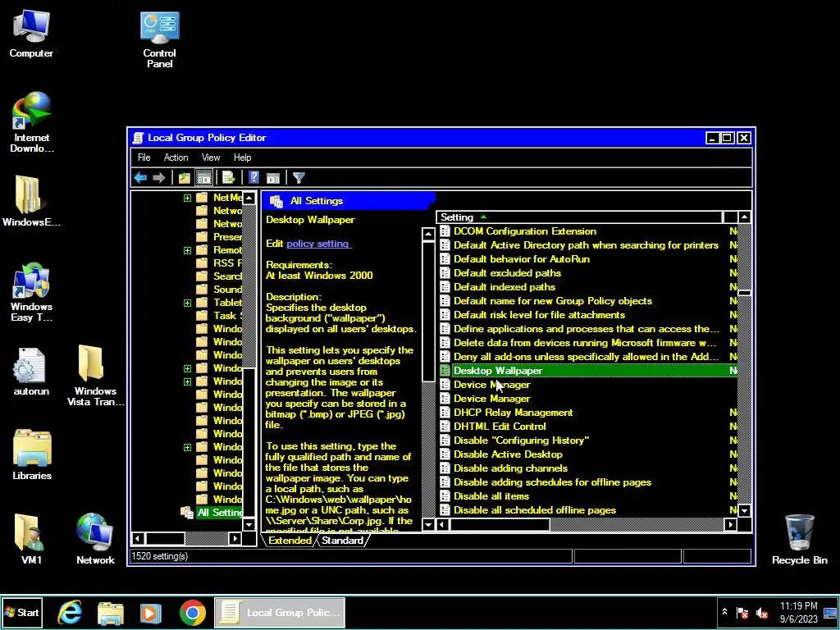Expand the Remot tree node
Image resolution: width=840 pixels, height=630 pixels.
187,250
